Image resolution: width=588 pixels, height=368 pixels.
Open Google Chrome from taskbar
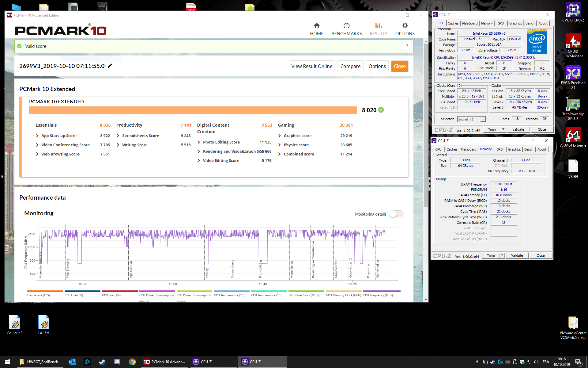[132, 362]
